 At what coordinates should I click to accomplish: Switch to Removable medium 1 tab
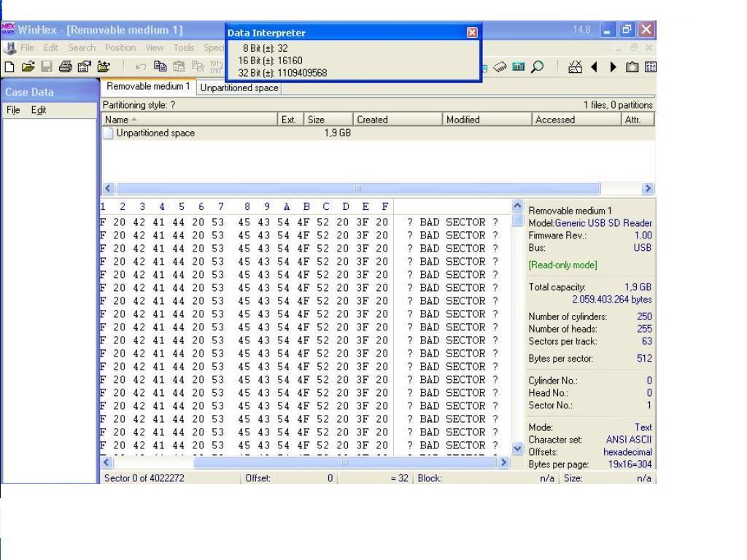pos(148,86)
